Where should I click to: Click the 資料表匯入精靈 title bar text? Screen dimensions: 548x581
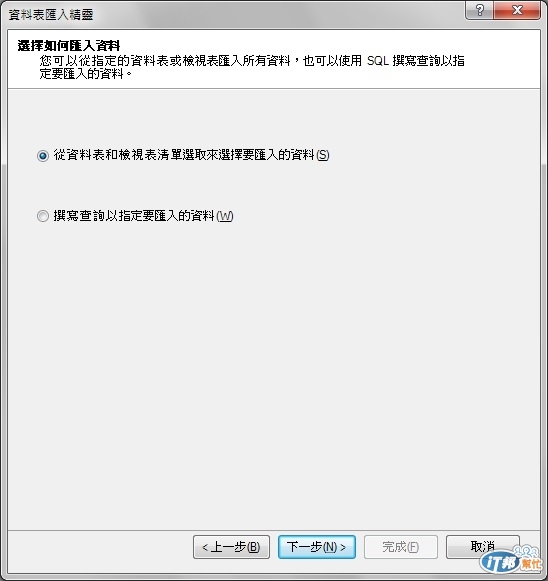pyautogui.click(x=51, y=15)
